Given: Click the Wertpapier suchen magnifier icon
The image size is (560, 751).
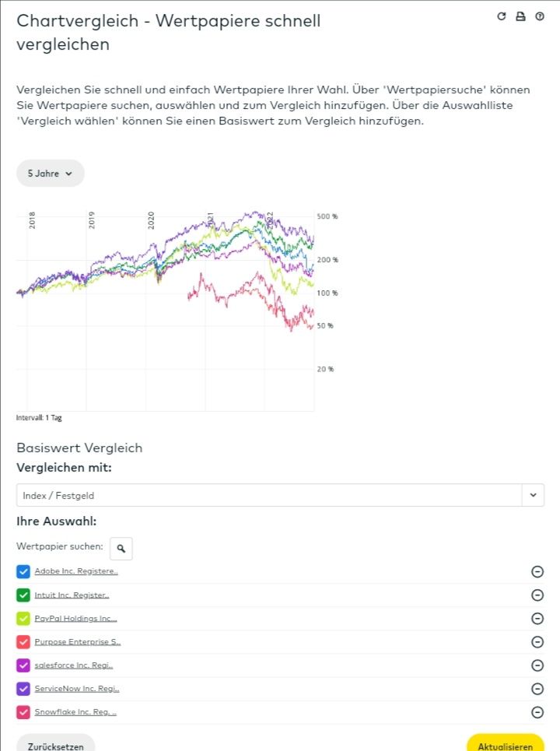Looking at the screenshot, I should coord(121,548).
